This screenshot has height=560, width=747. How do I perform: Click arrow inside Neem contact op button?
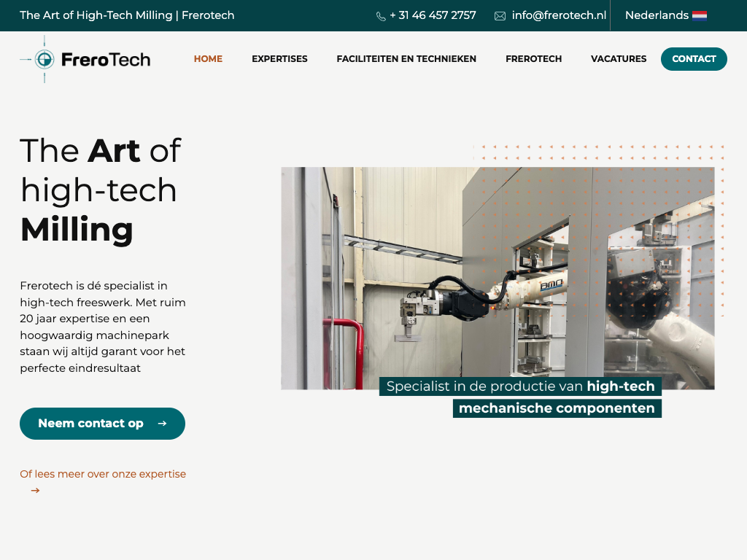pyautogui.click(x=162, y=424)
